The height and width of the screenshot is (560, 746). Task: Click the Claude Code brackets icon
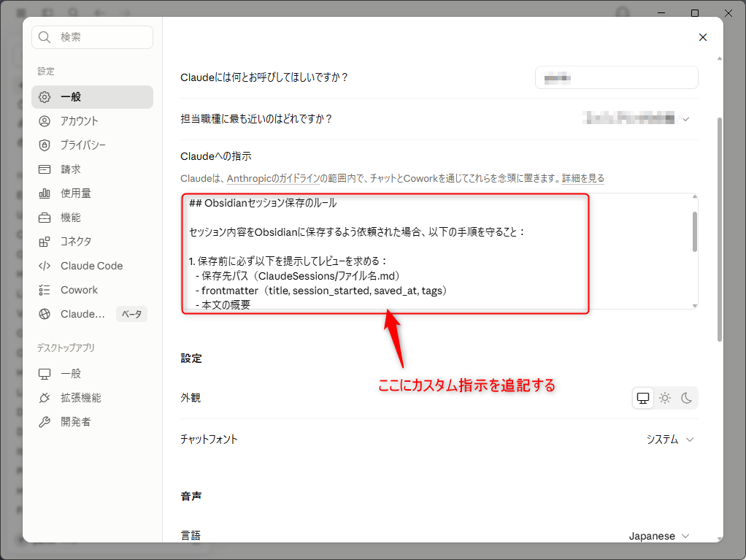click(x=45, y=266)
